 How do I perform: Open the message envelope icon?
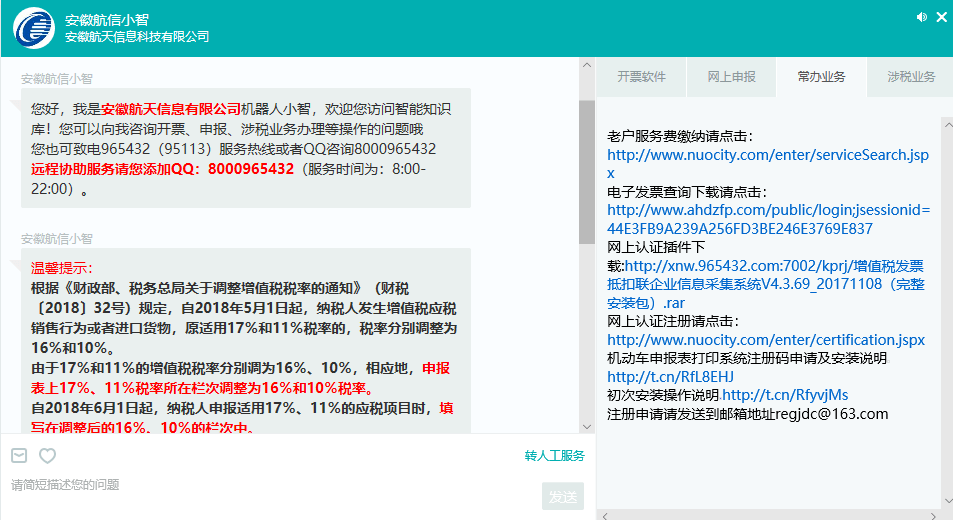pyautogui.click(x=19, y=455)
